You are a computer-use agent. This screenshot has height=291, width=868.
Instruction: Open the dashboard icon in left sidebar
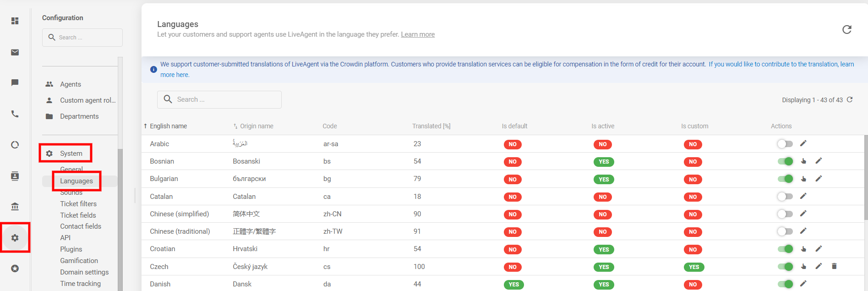click(15, 21)
